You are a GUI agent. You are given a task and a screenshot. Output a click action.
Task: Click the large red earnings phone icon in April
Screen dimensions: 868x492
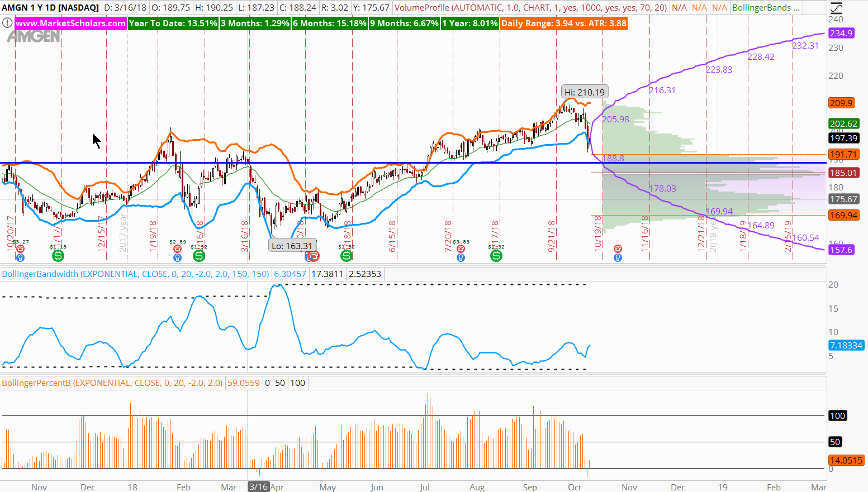[314, 256]
